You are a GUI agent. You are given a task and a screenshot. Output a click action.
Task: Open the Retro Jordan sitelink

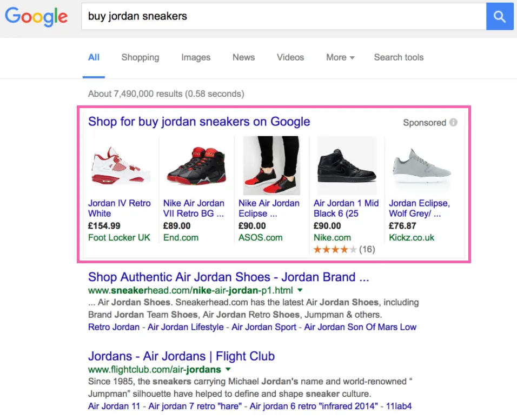click(114, 327)
